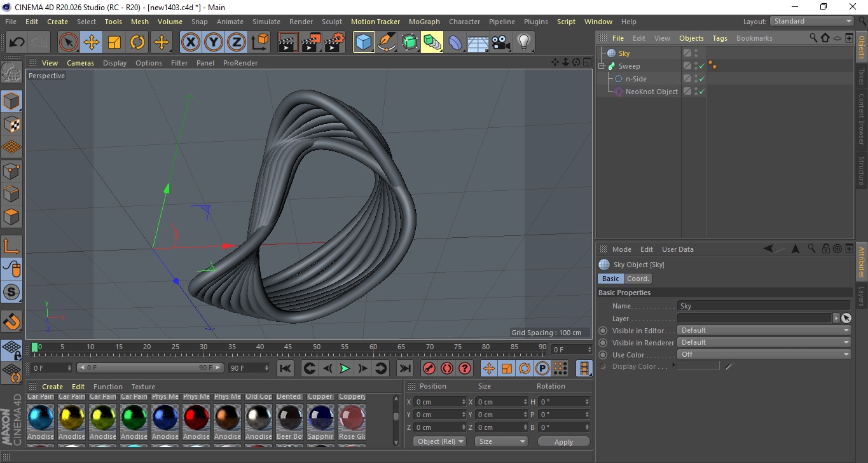Toggle the Use Color keyframe circle
Screen dimensions: 868x463
[603, 355]
